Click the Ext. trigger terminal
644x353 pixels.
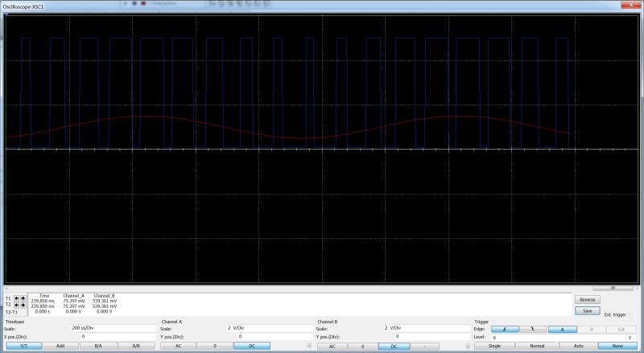point(632,315)
